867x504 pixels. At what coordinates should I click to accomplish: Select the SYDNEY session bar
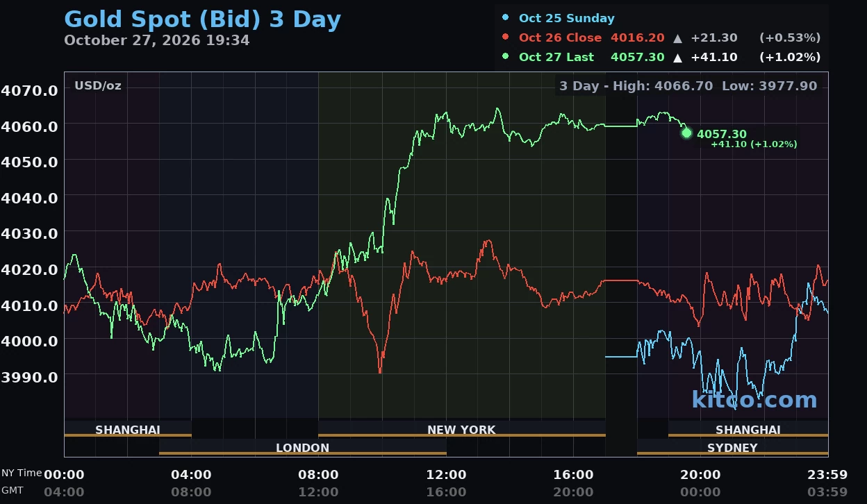[732, 448]
